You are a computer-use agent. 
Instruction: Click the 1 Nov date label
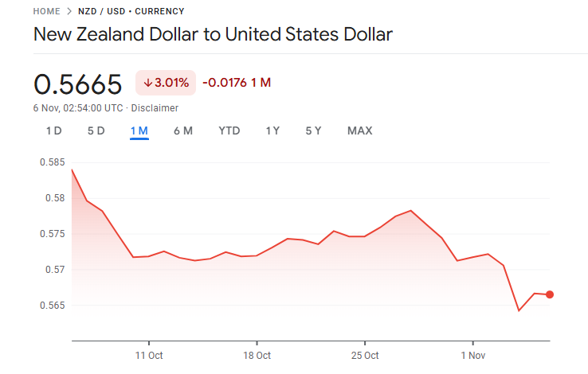472,355
